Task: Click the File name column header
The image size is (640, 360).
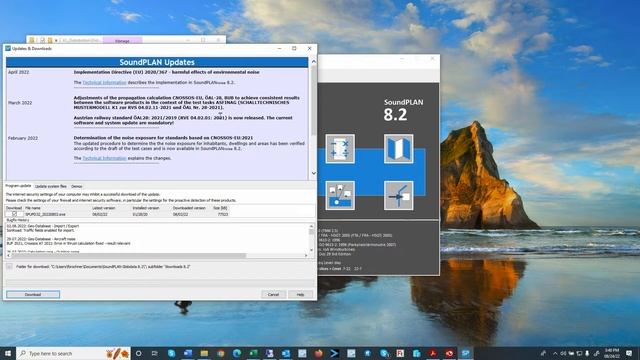Action: (x=33, y=208)
